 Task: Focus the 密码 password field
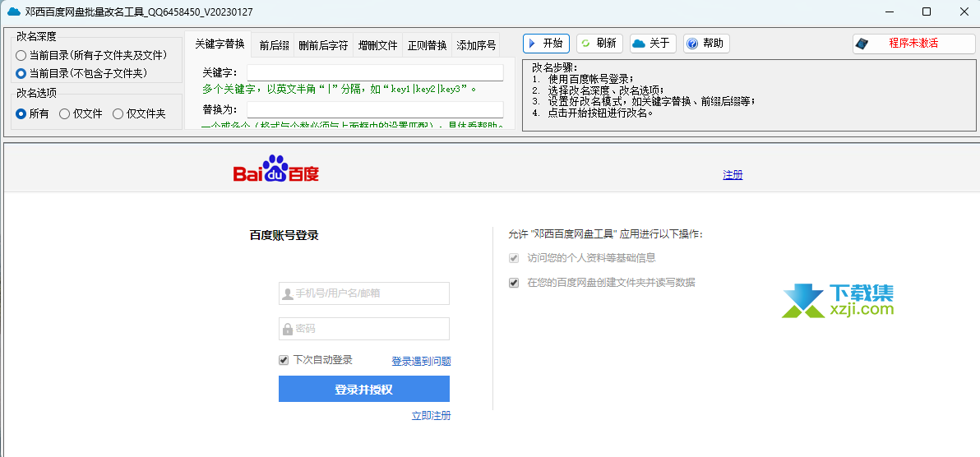364,329
